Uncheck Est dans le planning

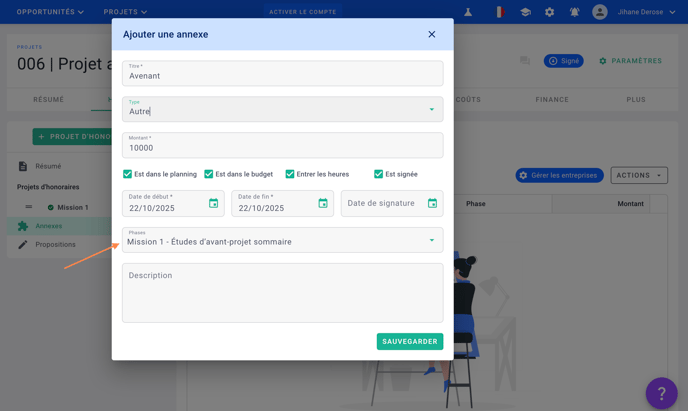pos(128,174)
